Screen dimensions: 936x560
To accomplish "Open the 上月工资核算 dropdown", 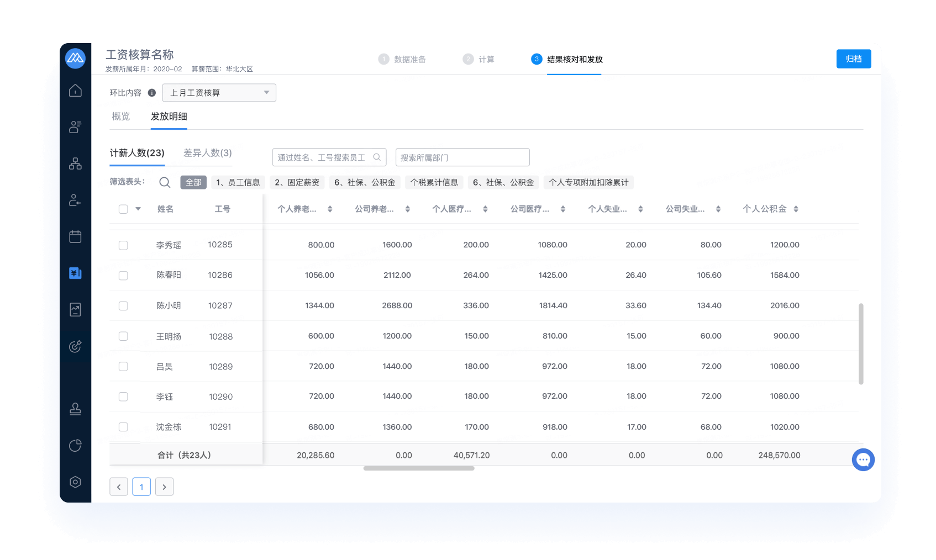I will [219, 93].
